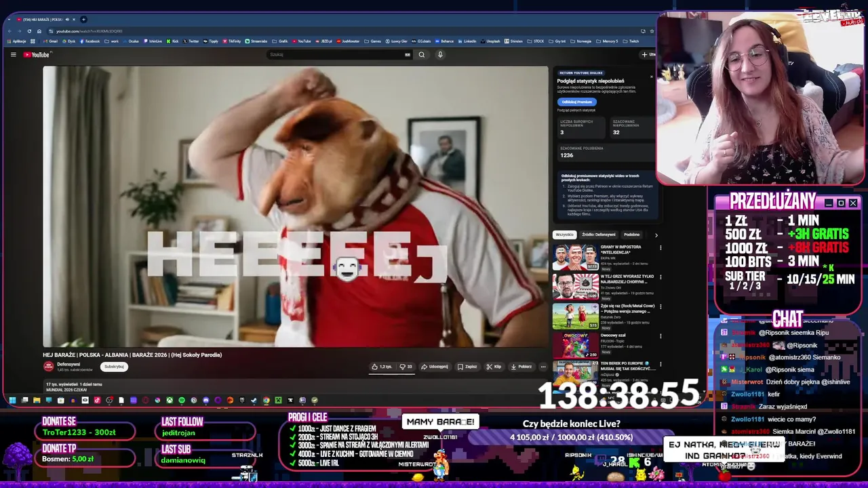Click Odblokuj Premium button

point(576,102)
